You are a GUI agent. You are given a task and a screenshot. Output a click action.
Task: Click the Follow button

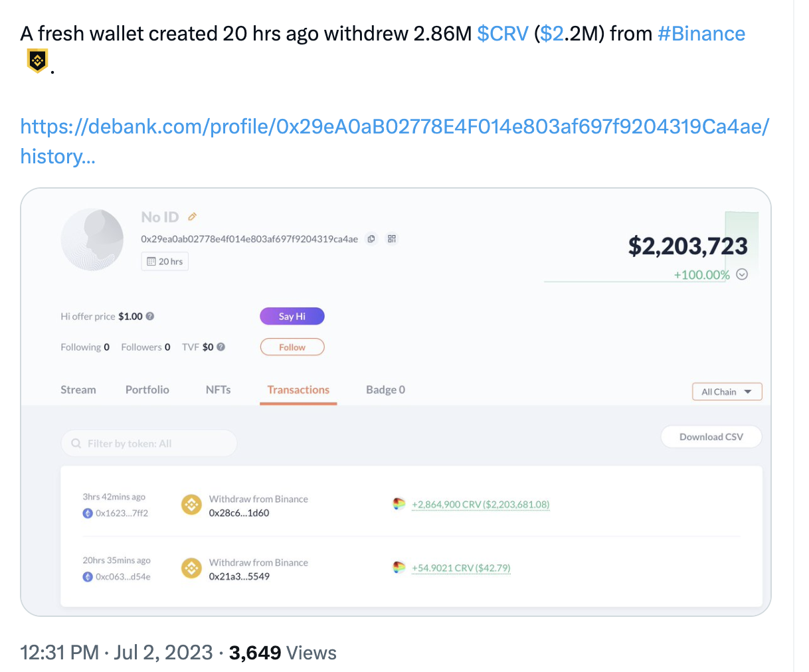click(x=292, y=347)
